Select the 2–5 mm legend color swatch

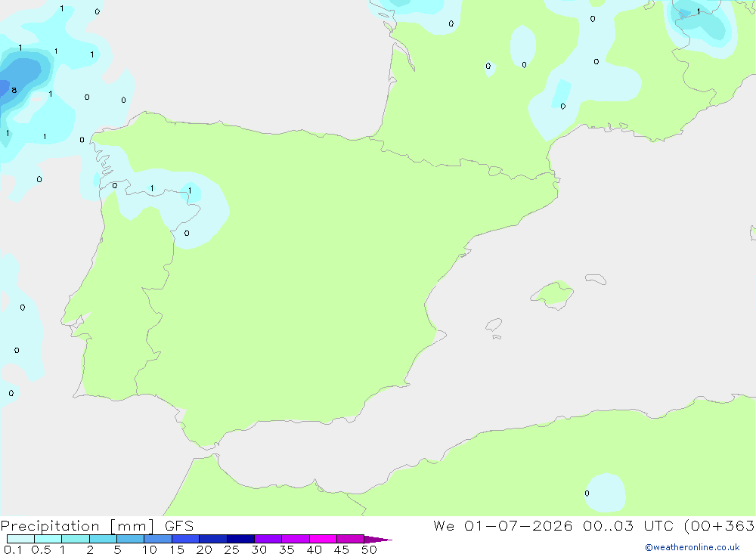(x=103, y=539)
